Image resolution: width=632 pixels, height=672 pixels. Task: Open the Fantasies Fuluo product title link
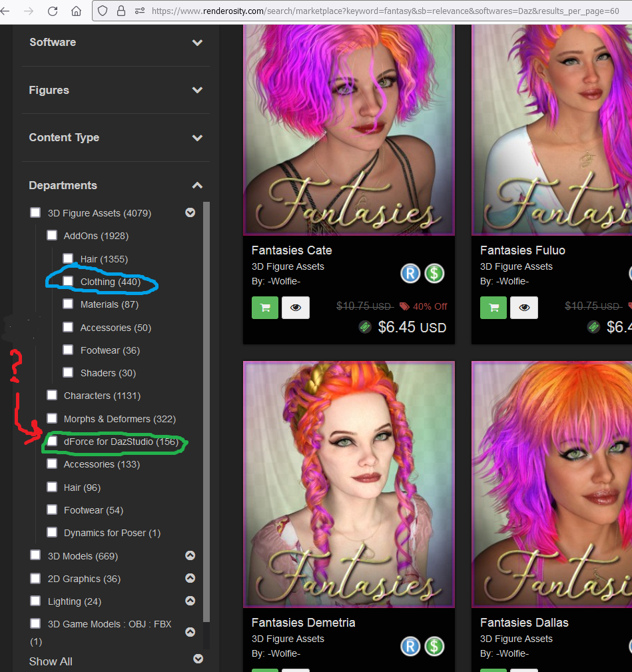coord(522,250)
